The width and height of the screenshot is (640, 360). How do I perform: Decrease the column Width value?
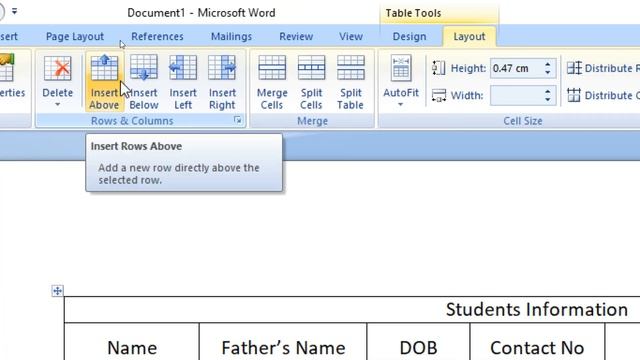[548, 99]
